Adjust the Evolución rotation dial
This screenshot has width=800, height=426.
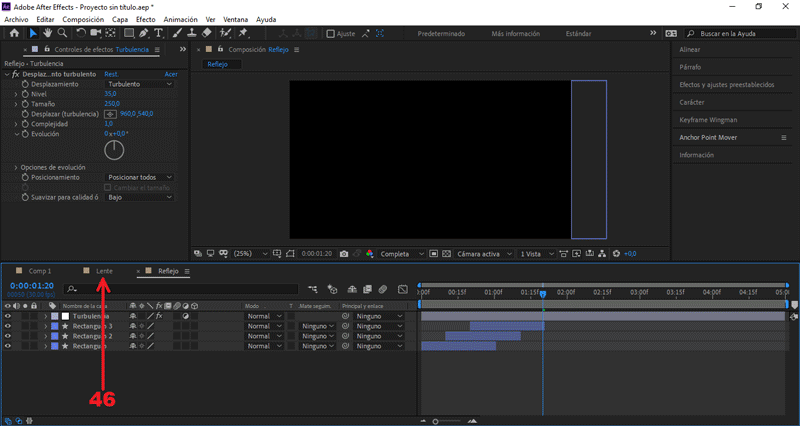tap(114, 150)
